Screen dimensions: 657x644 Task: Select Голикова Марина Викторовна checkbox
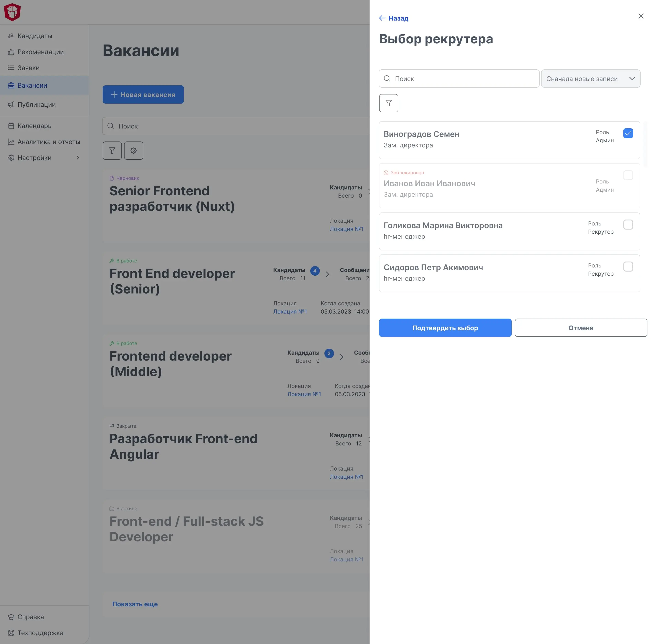point(628,225)
